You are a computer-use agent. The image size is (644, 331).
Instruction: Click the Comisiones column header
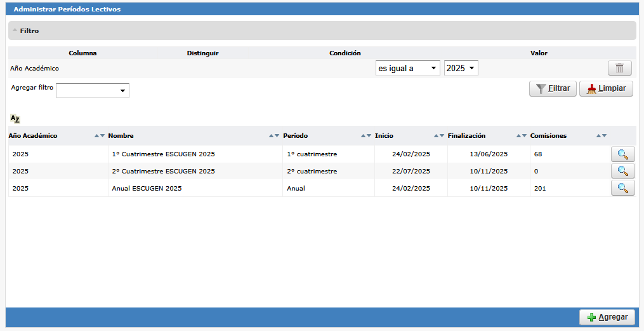tap(548, 136)
